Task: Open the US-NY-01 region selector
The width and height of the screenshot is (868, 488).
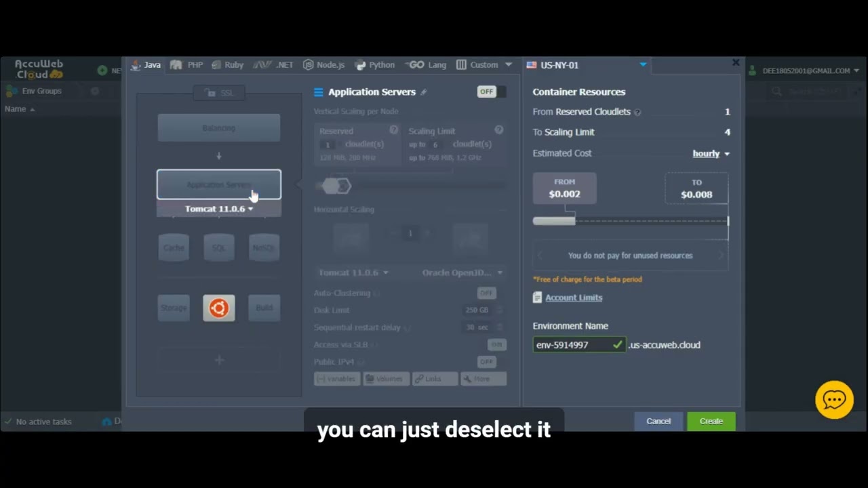Action: (587, 65)
